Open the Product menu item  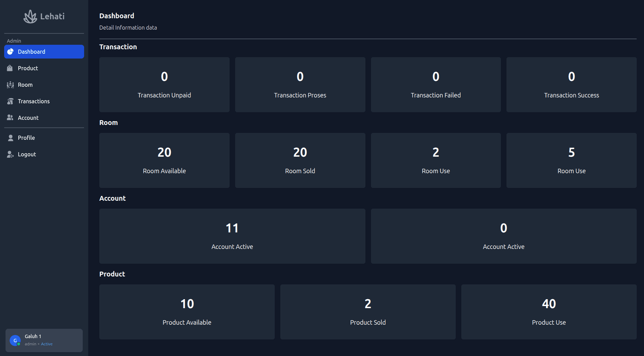click(x=28, y=68)
